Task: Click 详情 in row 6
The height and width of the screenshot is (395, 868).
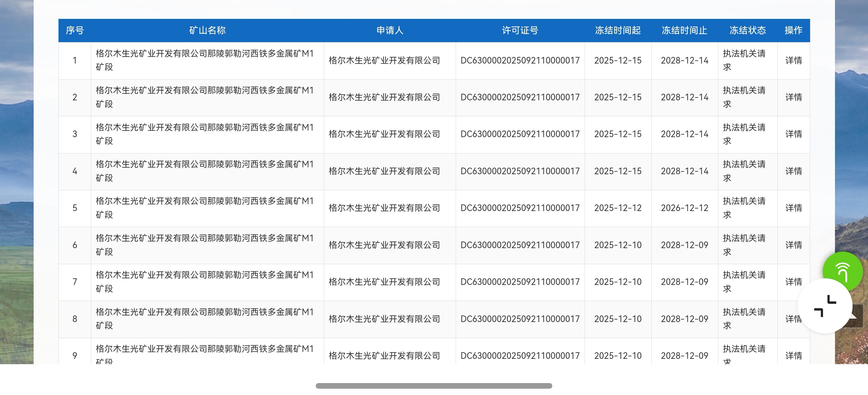Action: 793,245
